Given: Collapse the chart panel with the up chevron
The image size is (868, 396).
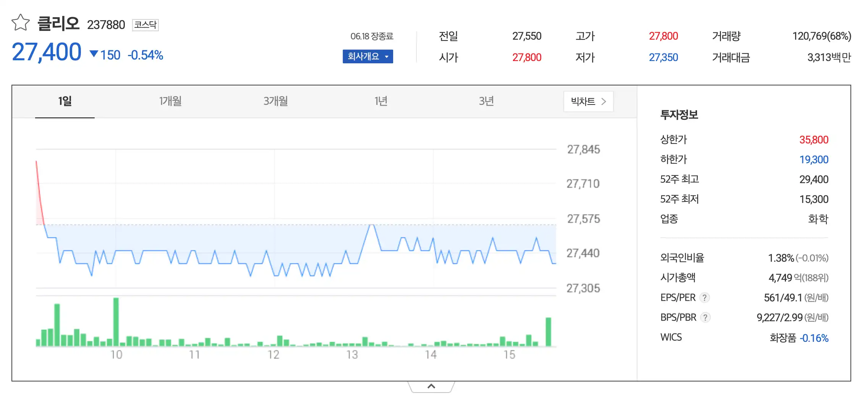Looking at the screenshot, I should coord(431,386).
